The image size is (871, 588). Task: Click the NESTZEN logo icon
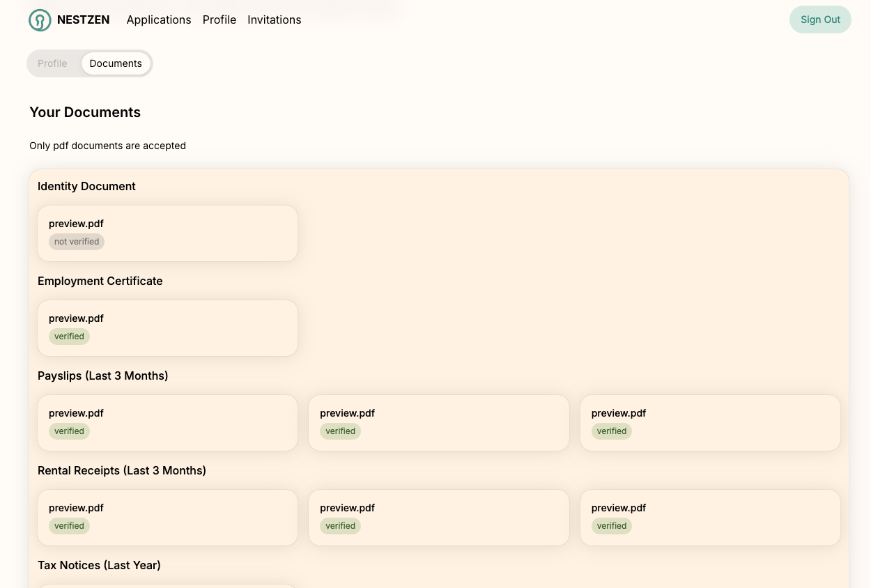pyautogui.click(x=40, y=20)
